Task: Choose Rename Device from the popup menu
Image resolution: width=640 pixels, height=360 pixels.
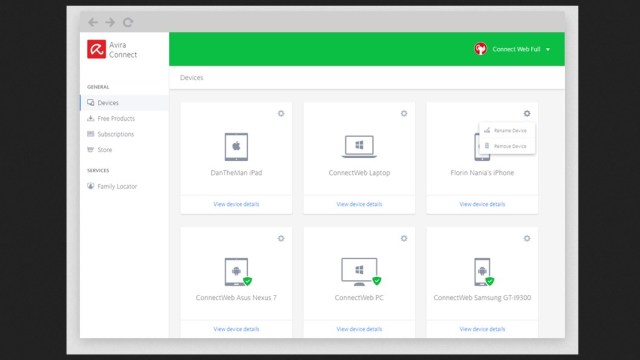Action: click(507, 131)
